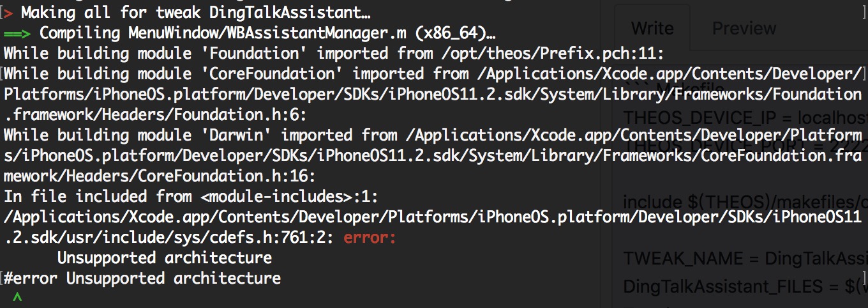The width and height of the screenshot is (868, 308).
Task: Click the red error: label
Action: tap(370, 238)
